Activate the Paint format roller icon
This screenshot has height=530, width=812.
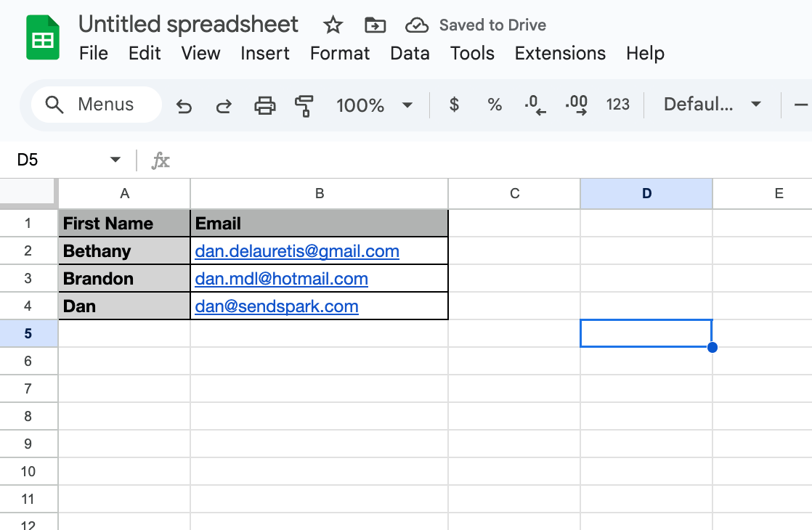(x=304, y=105)
